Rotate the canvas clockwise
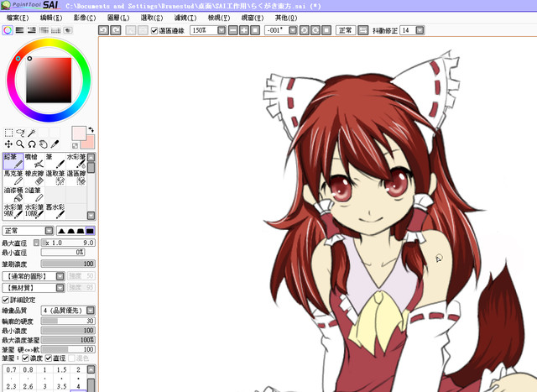 coord(315,30)
